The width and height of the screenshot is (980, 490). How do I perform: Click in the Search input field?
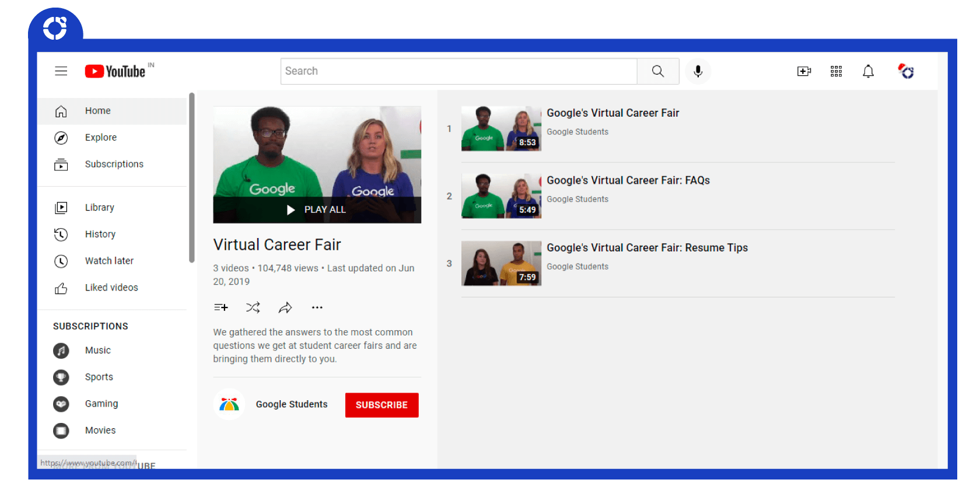tap(459, 71)
